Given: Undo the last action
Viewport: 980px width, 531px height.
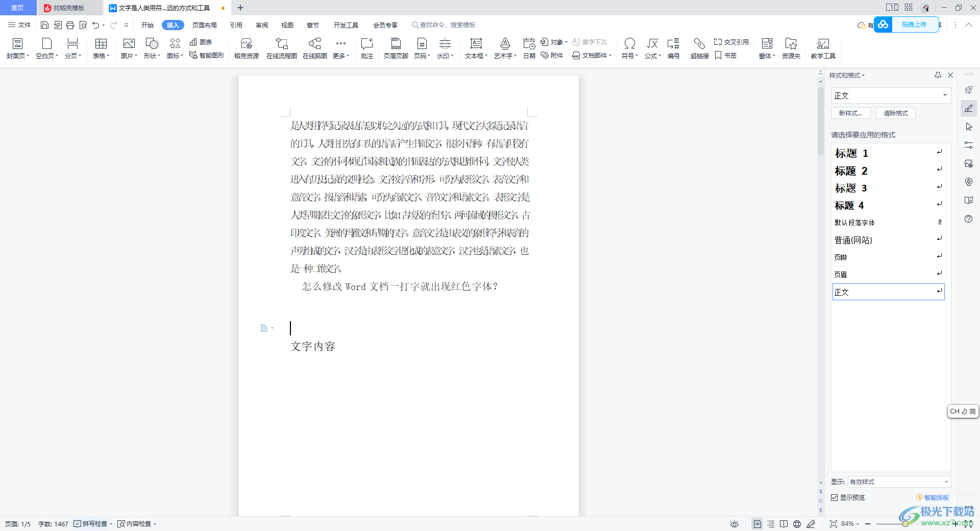Looking at the screenshot, I should [95, 25].
